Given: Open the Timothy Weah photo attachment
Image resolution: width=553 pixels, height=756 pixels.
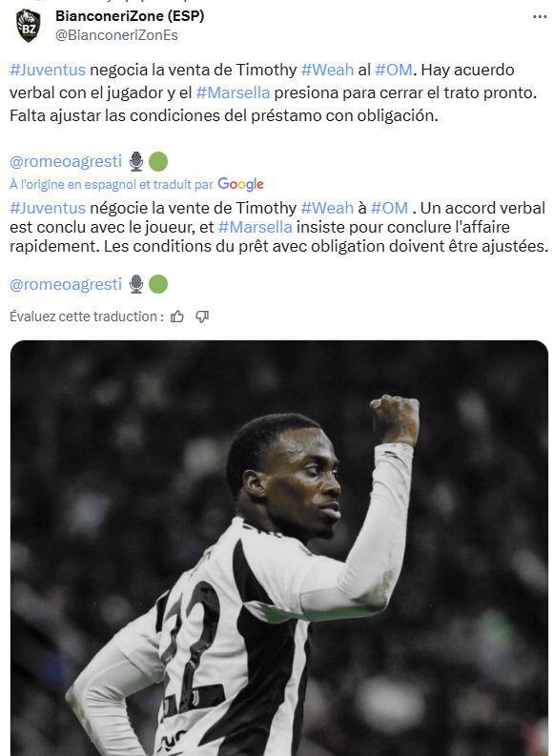Looking at the screenshot, I should coord(279,548).
